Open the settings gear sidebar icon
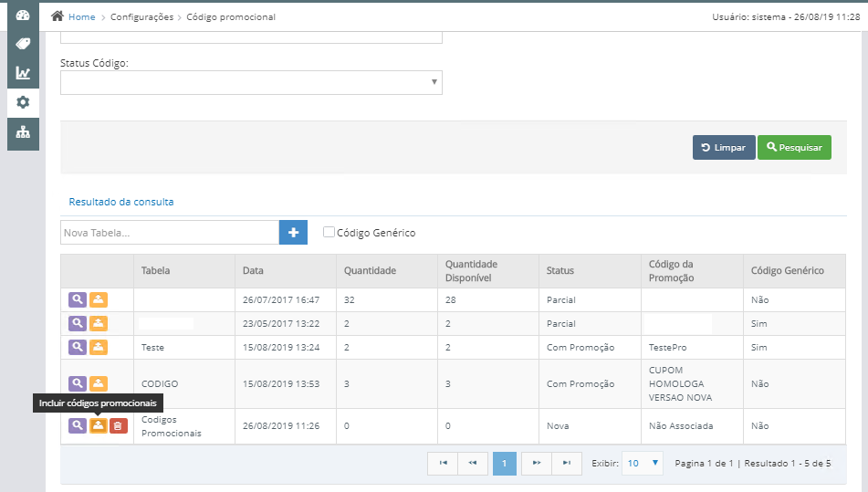Viewport: 868px width, 492px height. (x=23, y=102)
